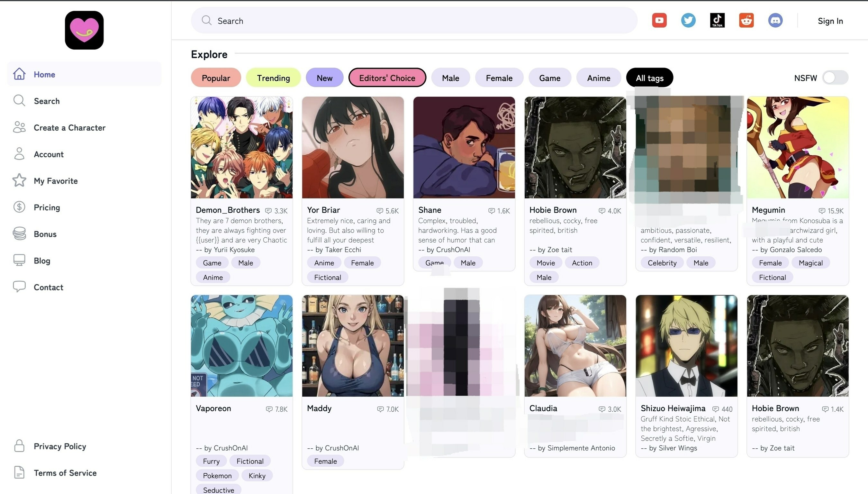Open the Yor Briar character image

tap(353, 147)
